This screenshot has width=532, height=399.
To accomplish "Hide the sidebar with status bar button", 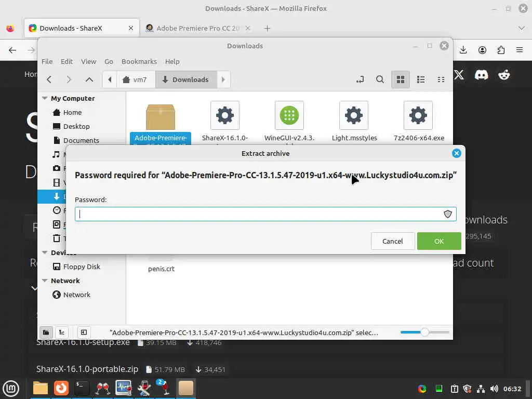I will pyautogui.click(x=84, y=332).
